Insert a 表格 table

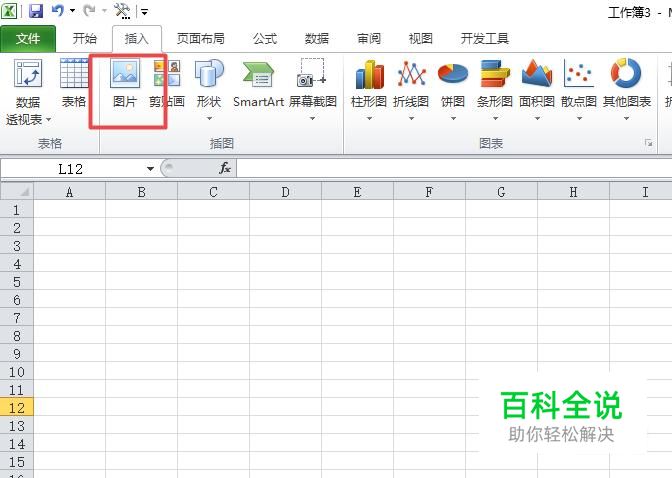click(x=74, y=83)
